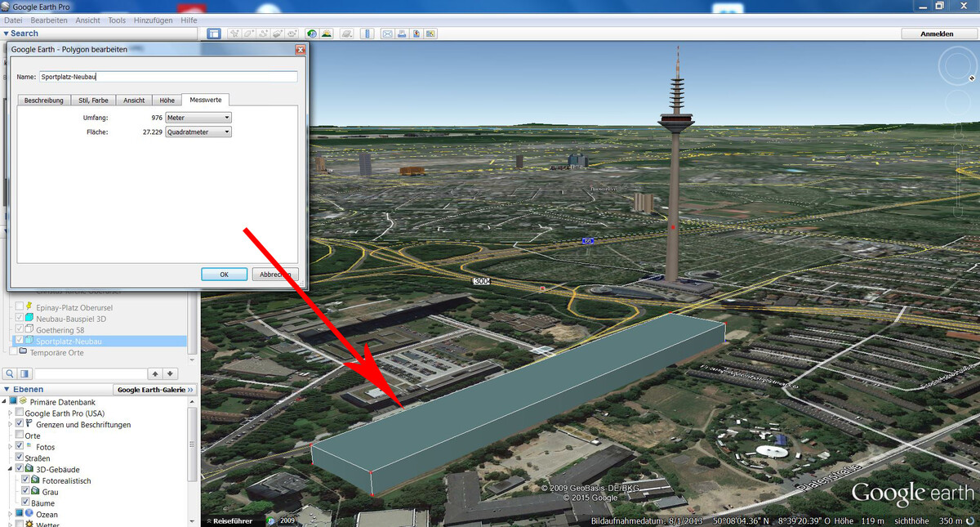Image resolution: width=980 pixels, height=527 pixels.
Task: Expand the Google Earth Pro (USA) node
Action: click(x=11, y=413)
